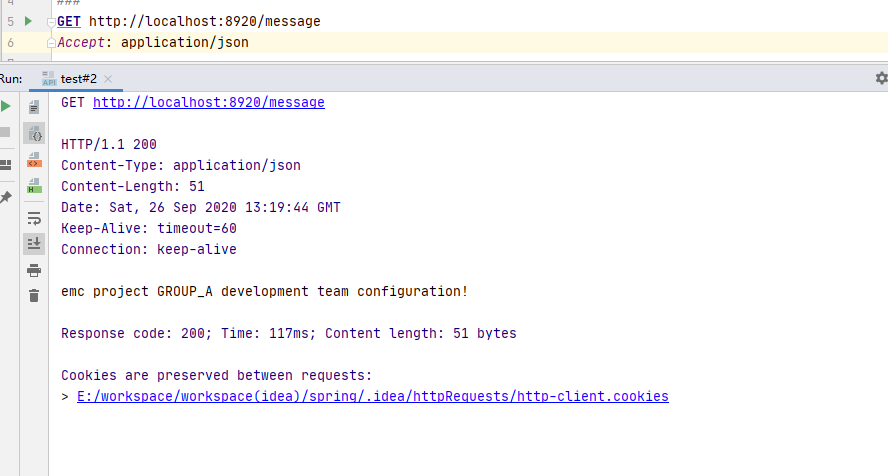The image size is (888, 476).
Task: Toggle soft-wrap for the output
Action: (x=34, y=218)
